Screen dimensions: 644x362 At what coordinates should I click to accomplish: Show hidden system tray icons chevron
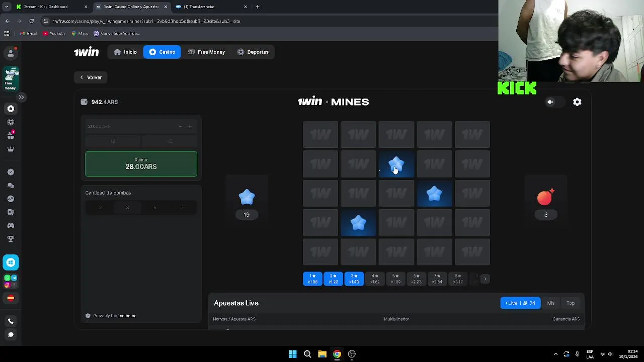click(555, 354)
